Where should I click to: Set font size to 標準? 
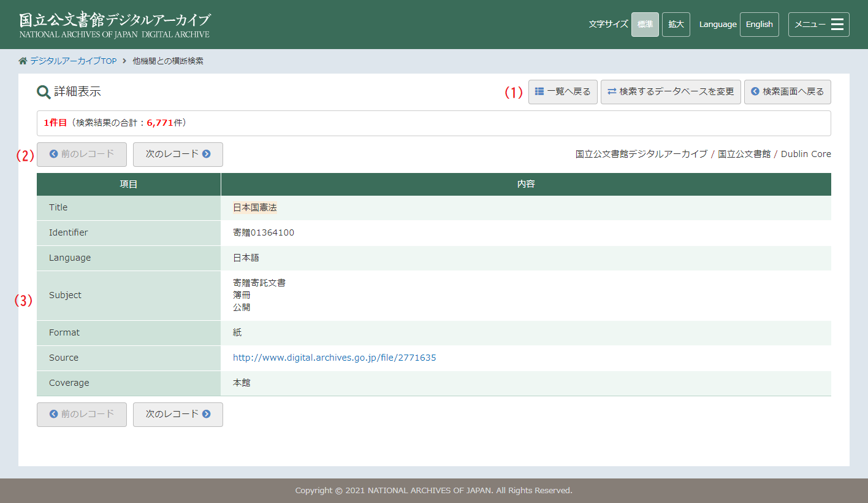click(645, 25)
